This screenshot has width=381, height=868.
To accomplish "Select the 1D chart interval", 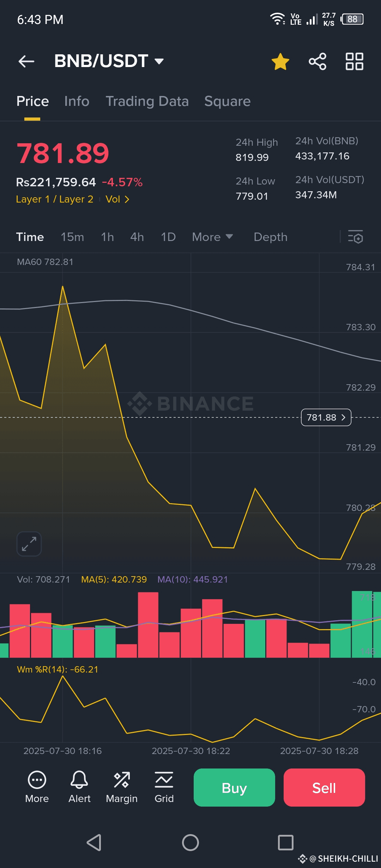I will [168, 237].
